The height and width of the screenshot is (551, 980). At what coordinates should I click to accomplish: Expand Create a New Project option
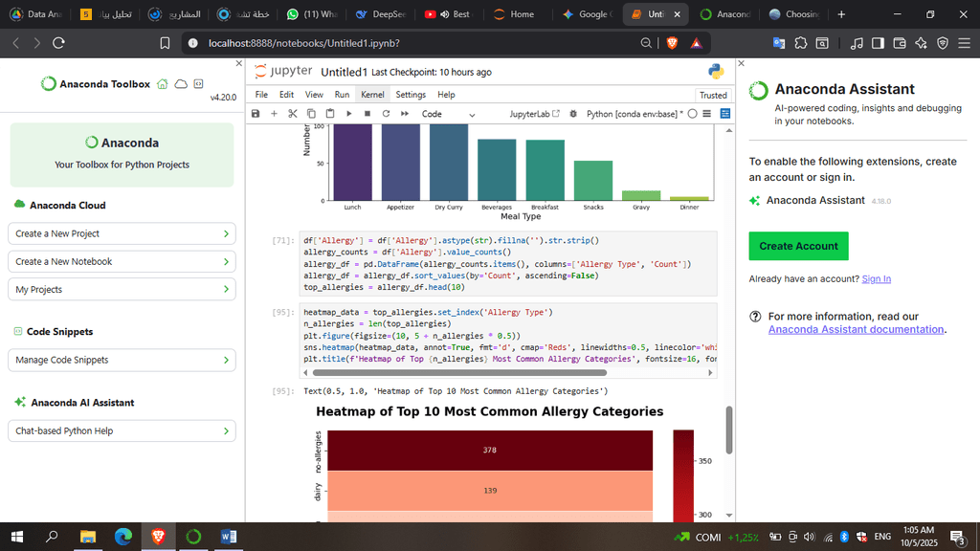(x=121, y=233)
